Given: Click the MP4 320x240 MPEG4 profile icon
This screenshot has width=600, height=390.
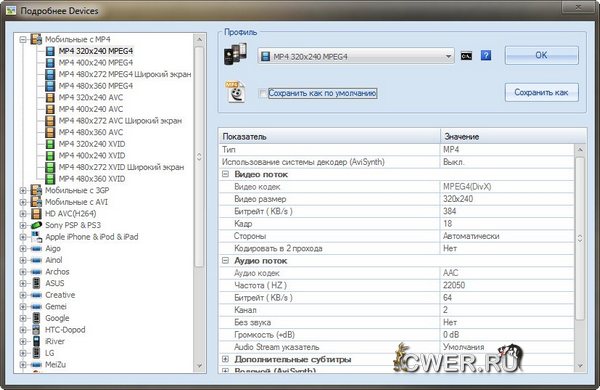Looking at the screenshot, I should click(50, 51).
